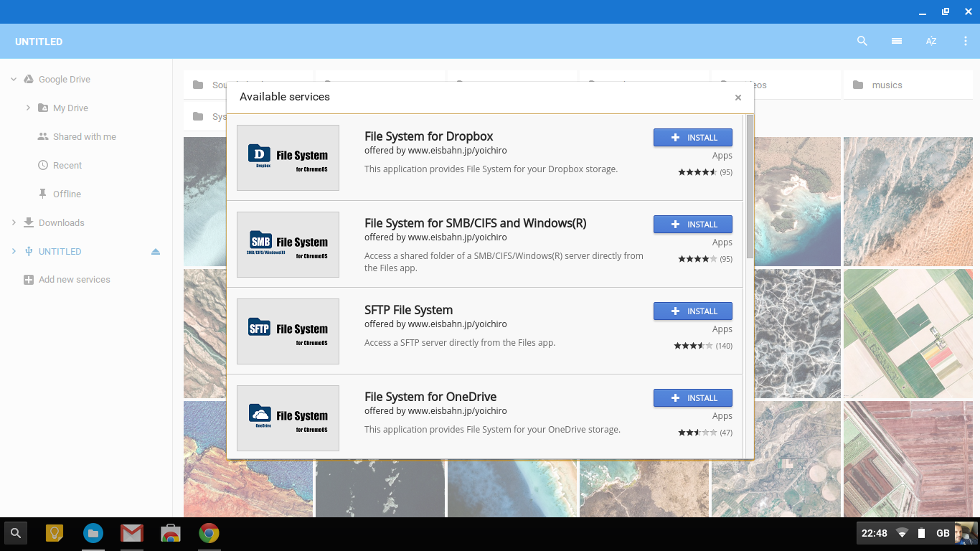Open the File System for Dropbox title
The image size is (980, 551).
(428, 136)
